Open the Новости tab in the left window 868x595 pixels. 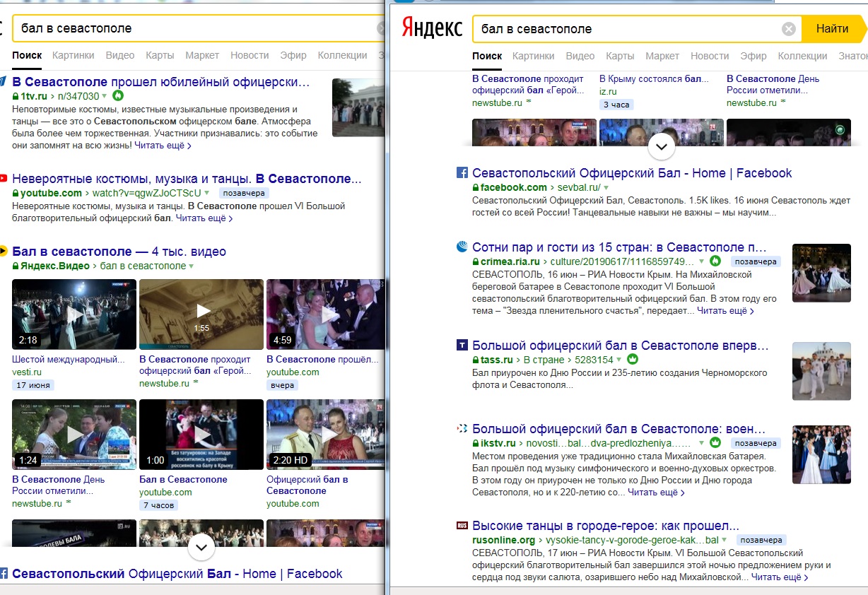point(250,55)
